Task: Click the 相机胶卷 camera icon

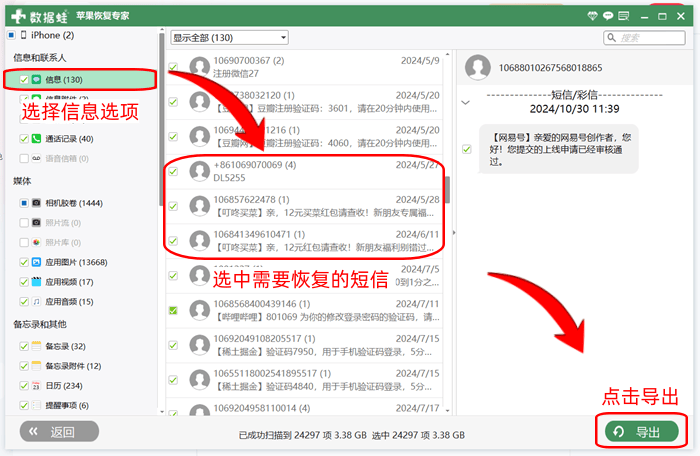Action: tap(36, 202)
